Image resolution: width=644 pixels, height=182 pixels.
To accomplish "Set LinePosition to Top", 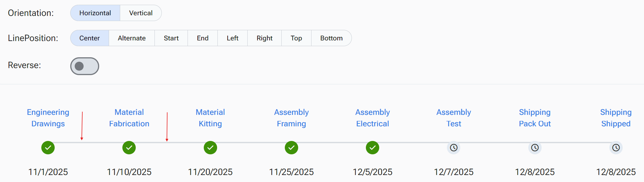I will [296, 38].
